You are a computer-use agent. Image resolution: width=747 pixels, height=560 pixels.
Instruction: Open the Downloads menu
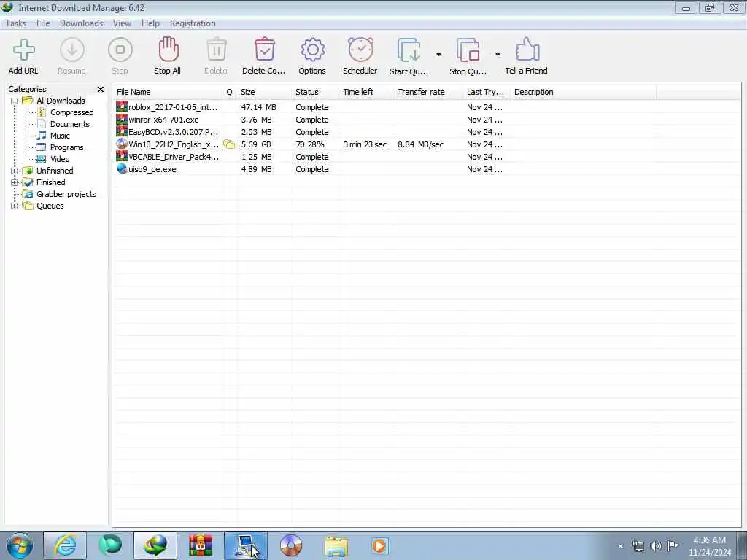(x=82, y=23)
